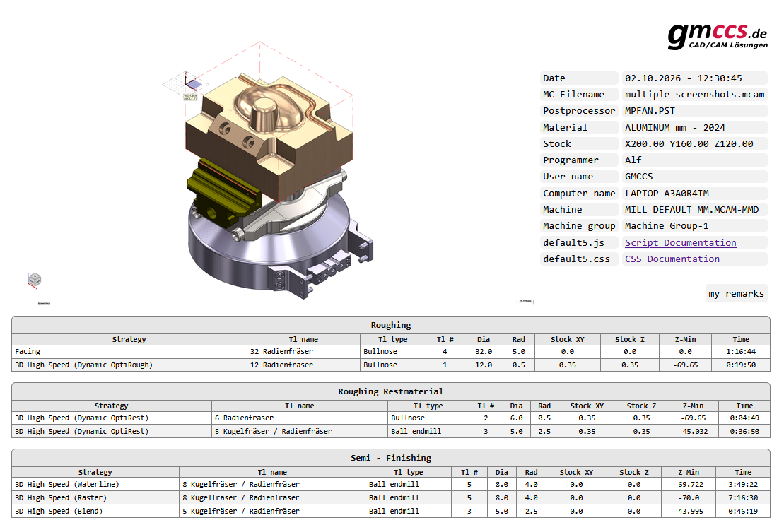Click time value 0:36:50
The height and width of the screenshot is (532, 784).
pos(744,432)
